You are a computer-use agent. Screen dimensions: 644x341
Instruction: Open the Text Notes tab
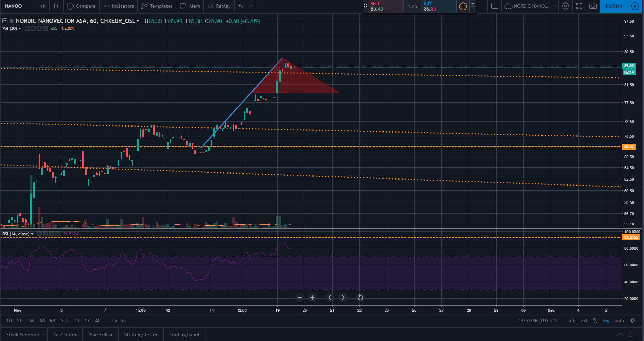pos(65,335)
